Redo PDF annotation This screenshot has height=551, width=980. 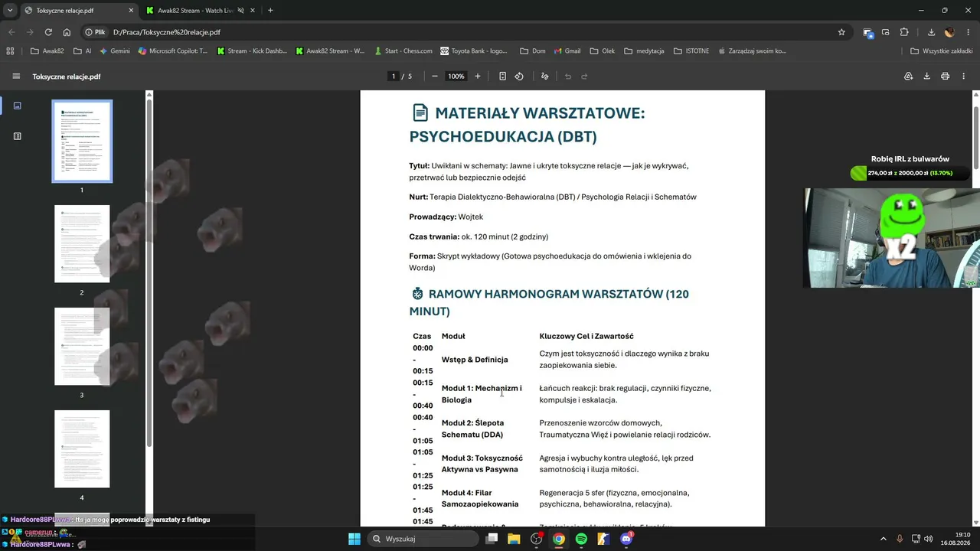584,77
